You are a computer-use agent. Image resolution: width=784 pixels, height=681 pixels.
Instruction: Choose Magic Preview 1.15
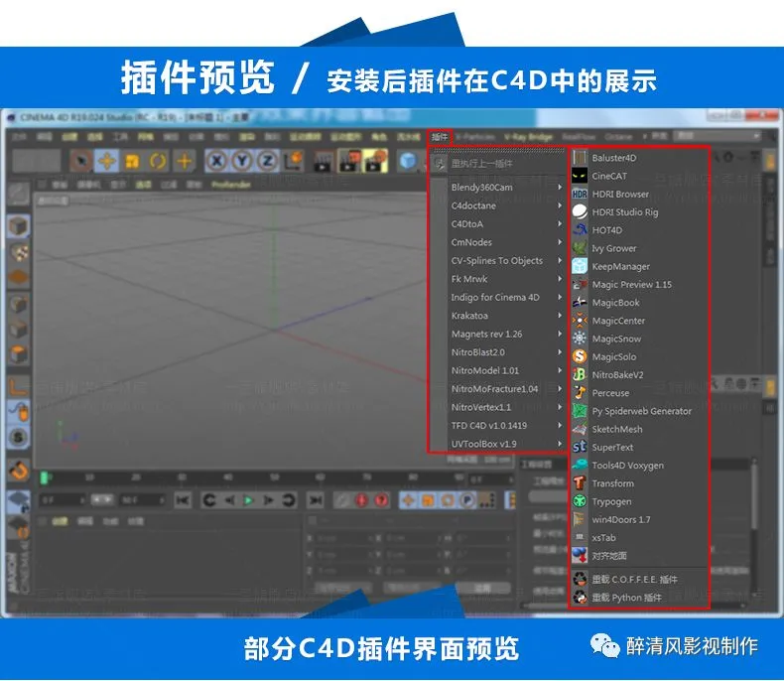tap(639, 285)
